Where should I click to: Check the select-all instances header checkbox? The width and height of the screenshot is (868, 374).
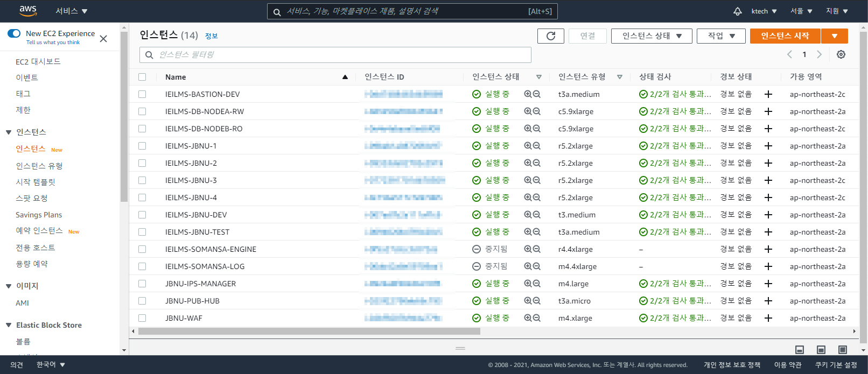click(x=142, y=77)
